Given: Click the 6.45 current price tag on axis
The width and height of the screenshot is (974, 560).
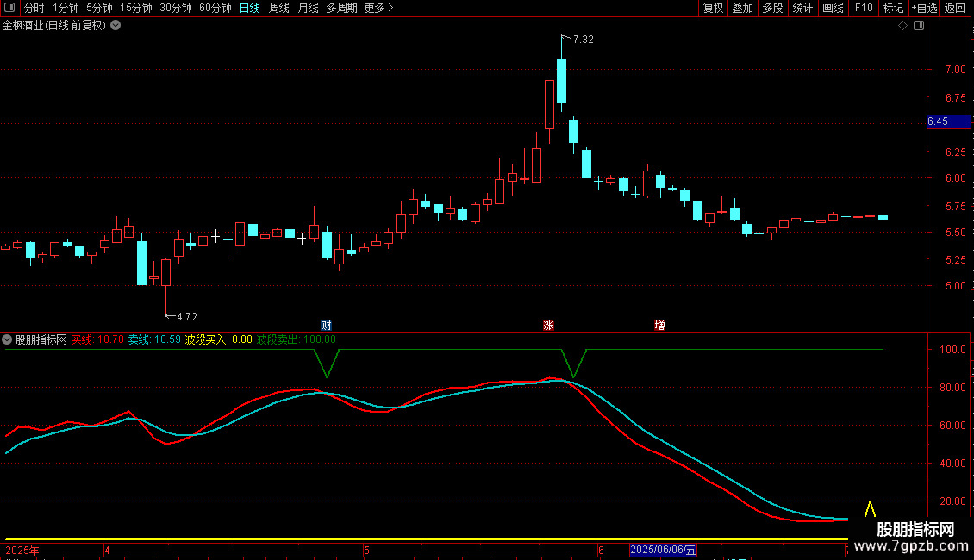Looking at the screenshot, I should pyautogui.click(x=948, y=121).
